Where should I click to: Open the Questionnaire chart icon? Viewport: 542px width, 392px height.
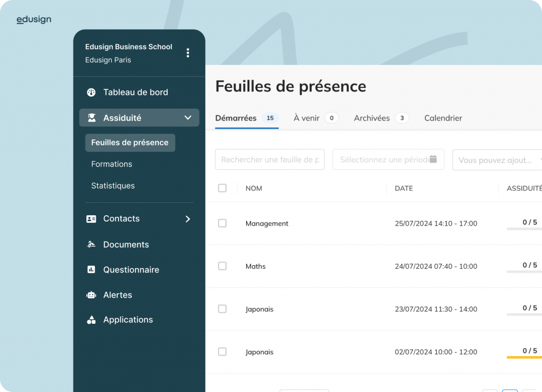coord(91,270)
